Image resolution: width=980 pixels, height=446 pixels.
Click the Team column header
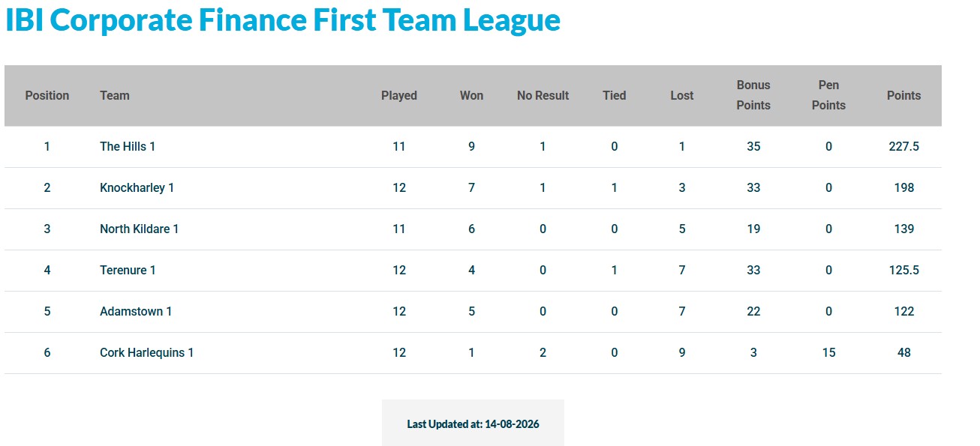click(x=115, y=95)
